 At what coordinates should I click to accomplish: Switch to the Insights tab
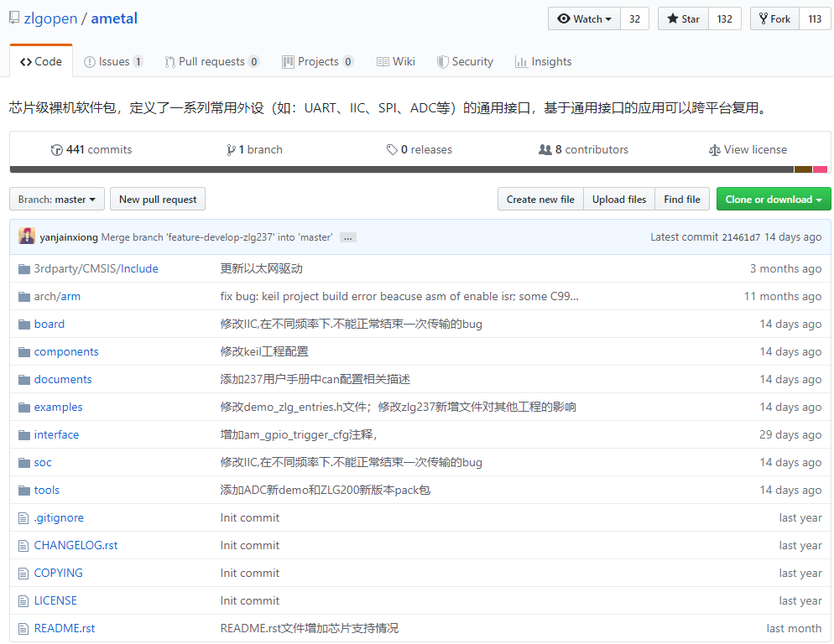[543, 62]
